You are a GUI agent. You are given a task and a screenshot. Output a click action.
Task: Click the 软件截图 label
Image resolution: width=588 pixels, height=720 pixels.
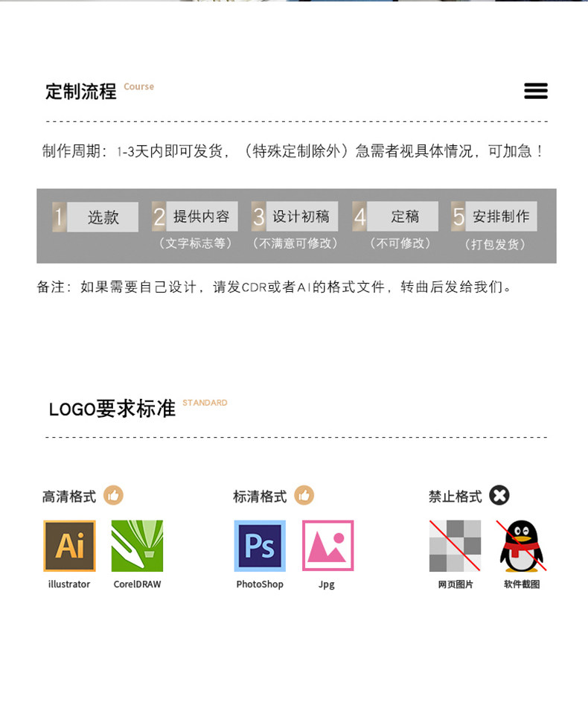coord(522,584)
